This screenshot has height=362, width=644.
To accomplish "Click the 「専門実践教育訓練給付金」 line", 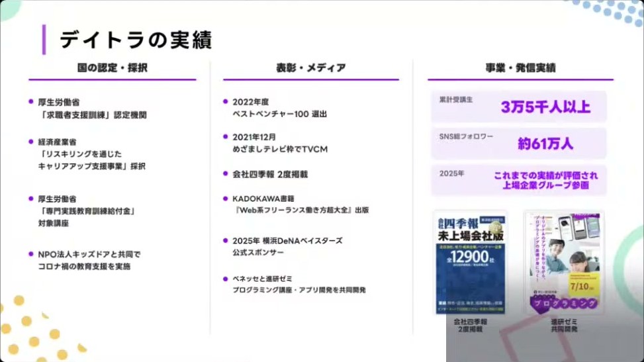I will point(87,211).
